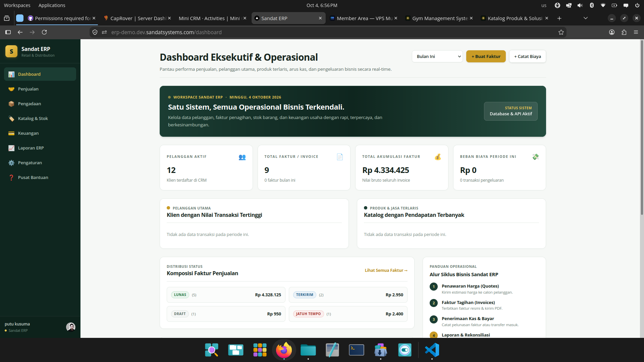Open Katalog & Stok section
Viewport: 644px width, 362px height.
coord(40,118)
